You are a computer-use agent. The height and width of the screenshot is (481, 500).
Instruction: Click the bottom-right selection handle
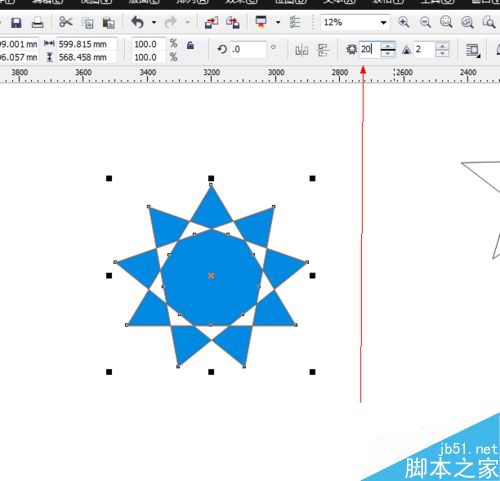pos(312,372)
